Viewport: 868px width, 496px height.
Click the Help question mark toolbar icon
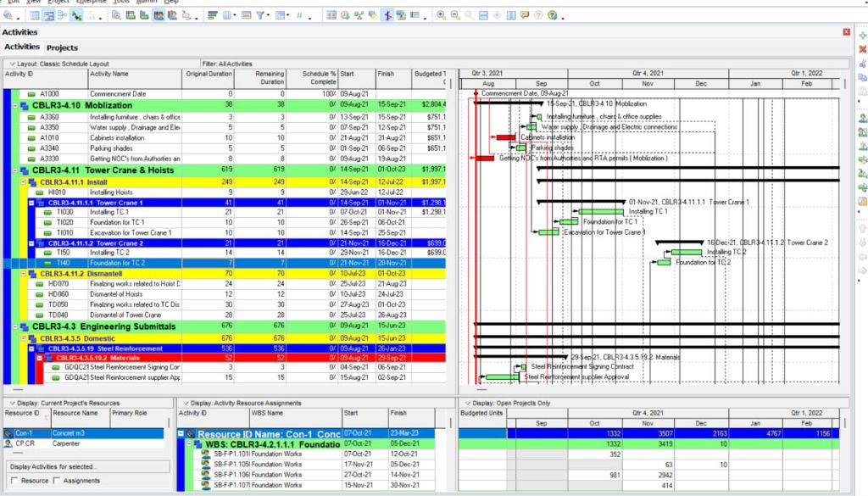coord(553,15)
